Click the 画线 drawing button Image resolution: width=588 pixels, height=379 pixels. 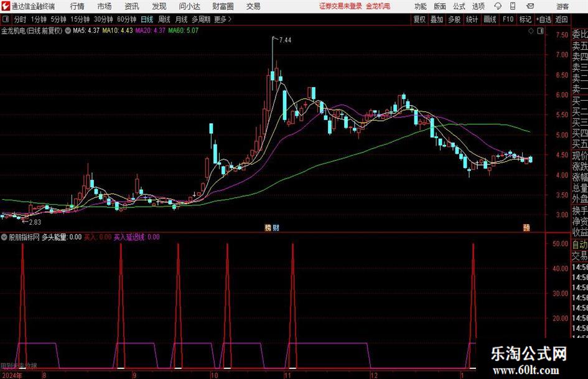(x=490, y=19)
